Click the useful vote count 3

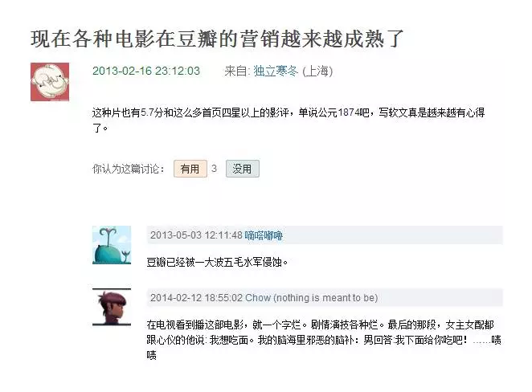[214, 169]
